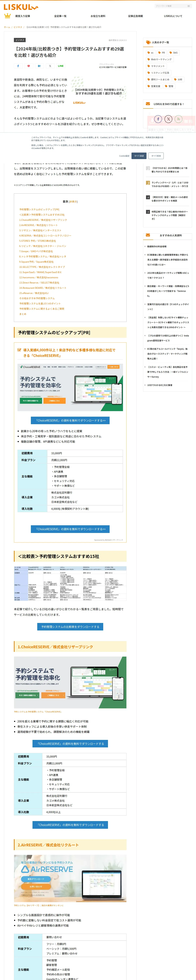Open the ビジネス系ITサービス紹介記事 link
Screen dimensions: 196x980
tap(113, 67)
